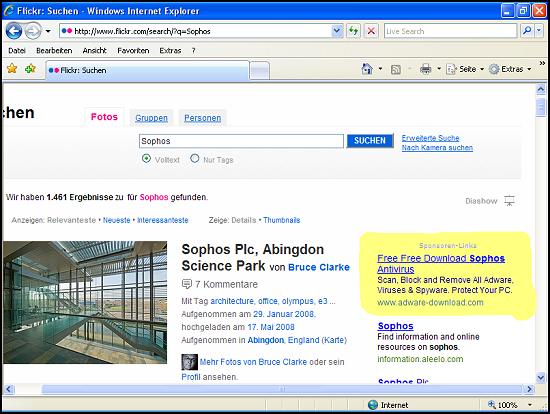
Task: Click Bruce Clarke's avatar picture
Action: [189, 362]
